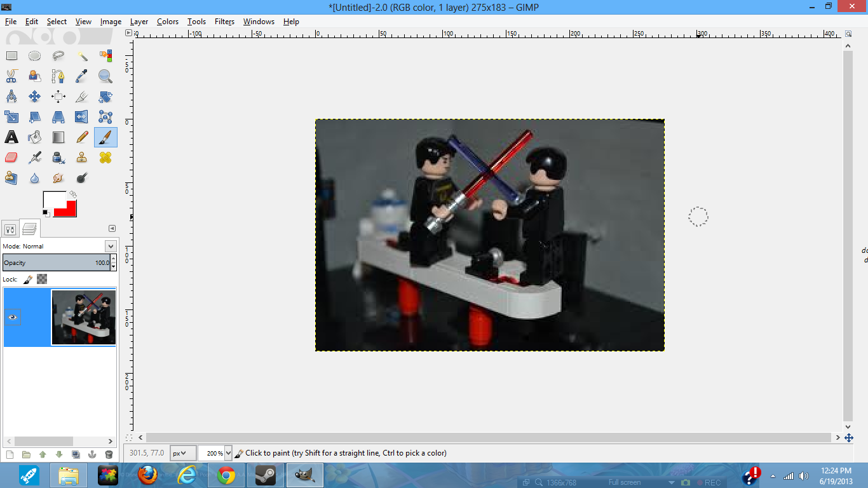Toggle the layer's eye visibility icon
Viewport: 868px width, 488px height.
click(x=13, y=317)
